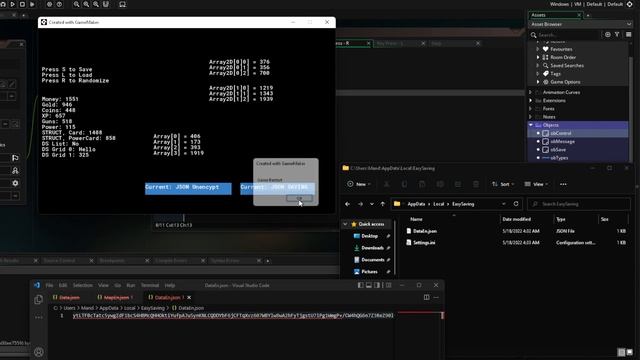Expand the Animation Curves folder
This screenshot has width=640, height=360.
pos(531,92)
